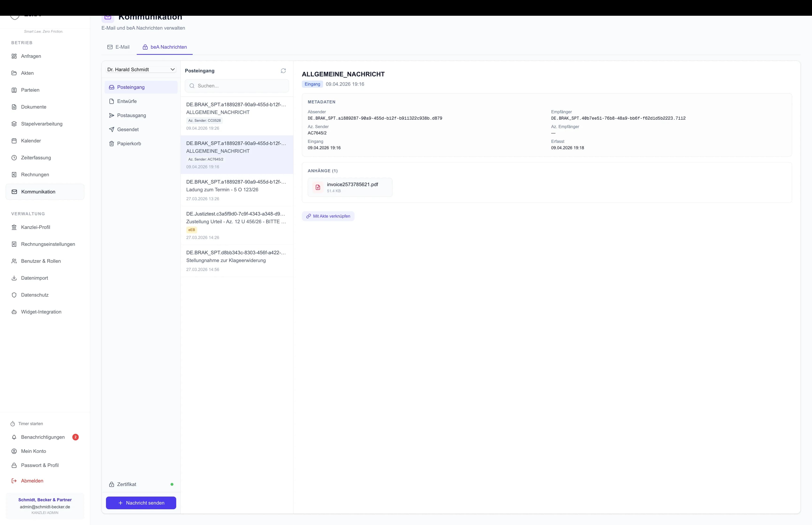Open the Zeiterfassung section

pos(36,157)
